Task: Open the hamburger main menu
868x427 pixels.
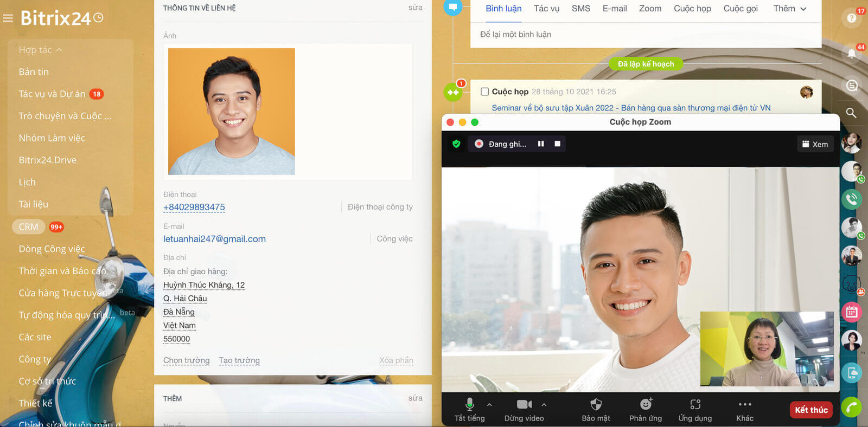Action: point(8,18)
